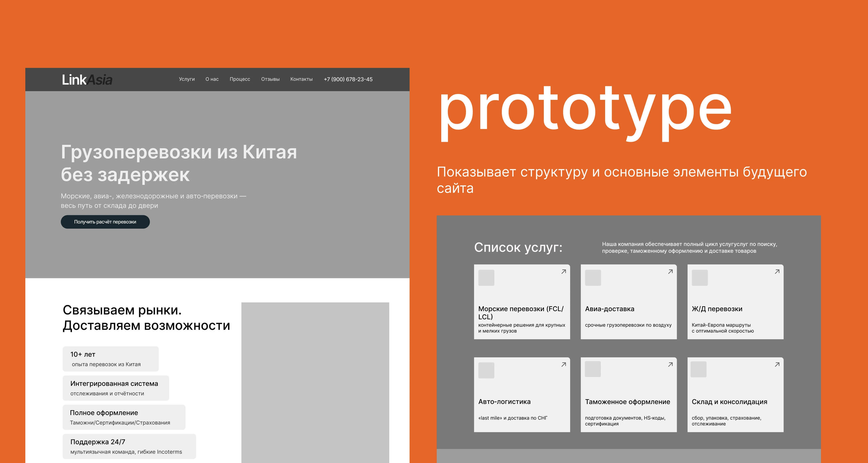Click placeholder icon on Авиа-доставка card

coord(593,278)
